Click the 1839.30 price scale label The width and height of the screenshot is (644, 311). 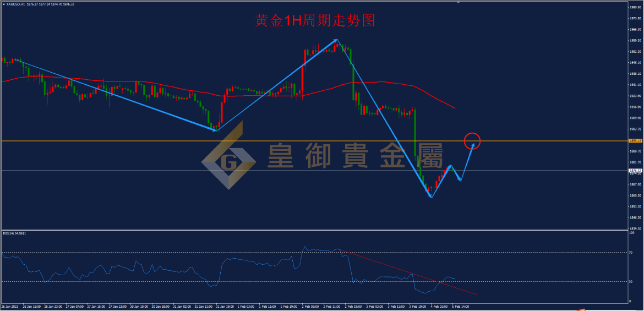(x=635, y=229)
